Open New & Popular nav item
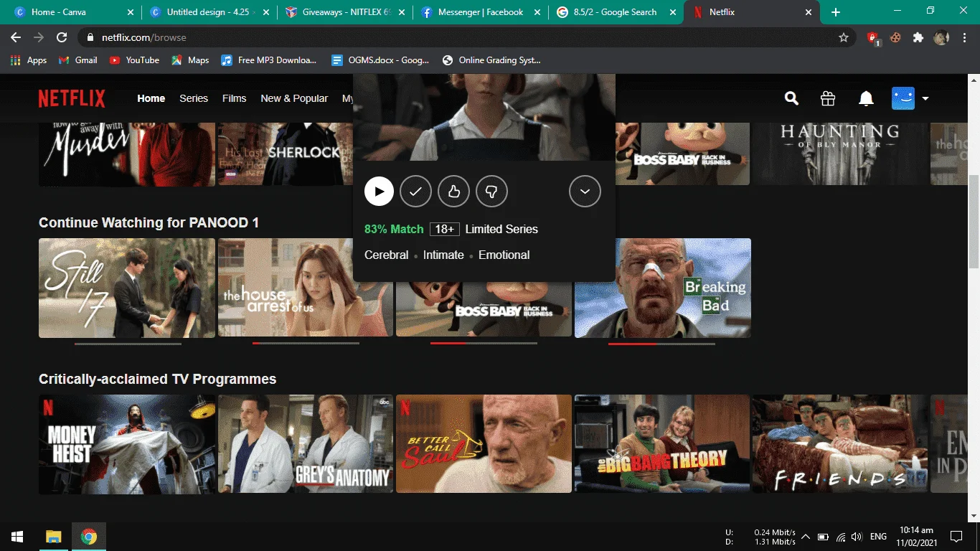980x551 pixels. tap(294, 98)
